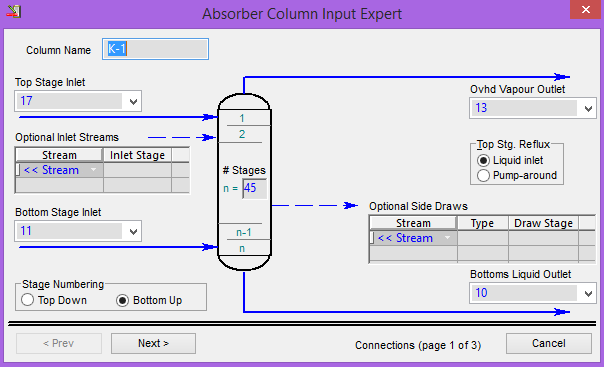This screenshot has width=604, height=367.
Task: Click Stream header in Optional Side Draws
Action: coord(413,223)
